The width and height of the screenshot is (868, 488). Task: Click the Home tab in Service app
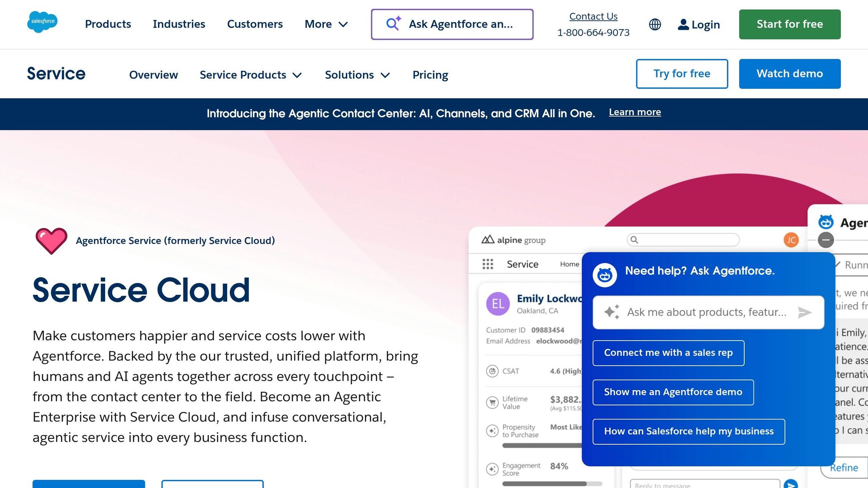pos(569,264)
